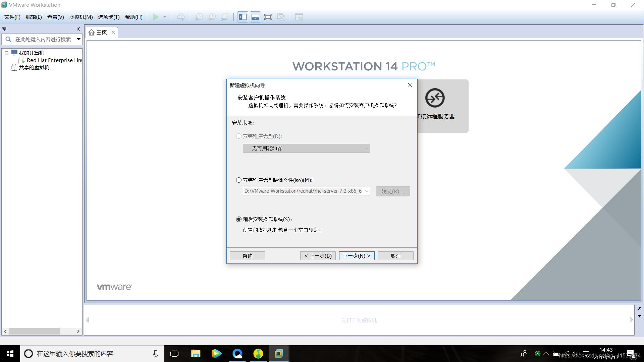This screenshot has height=362, width=644.
Task: Toggle the library sidebar view icon
Action: (x=243, y=17)
